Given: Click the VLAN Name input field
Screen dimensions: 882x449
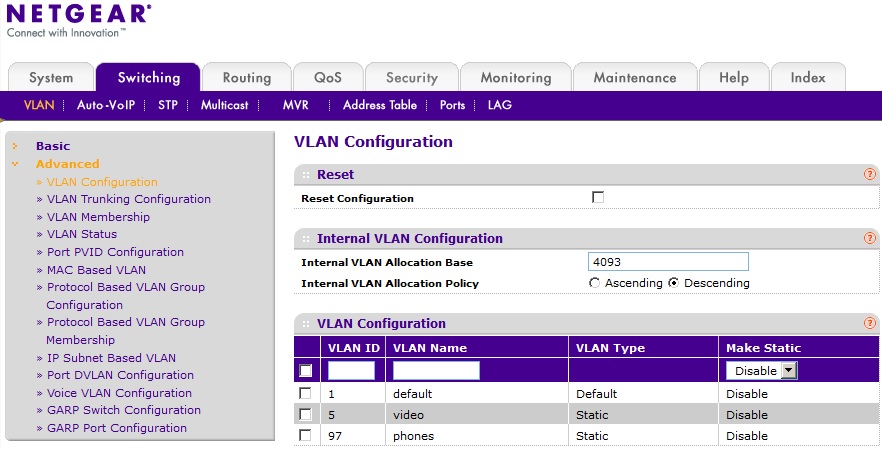Looking at the screenshot, I should [436, 371].
